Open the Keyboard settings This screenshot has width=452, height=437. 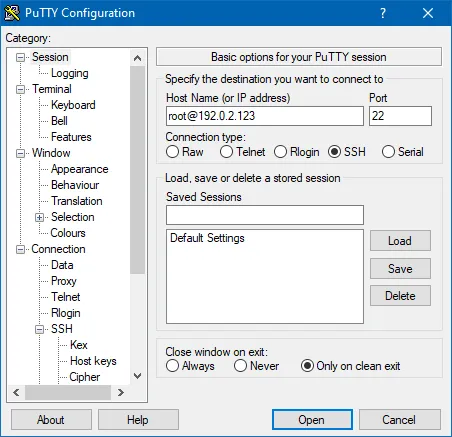point(73,105)
